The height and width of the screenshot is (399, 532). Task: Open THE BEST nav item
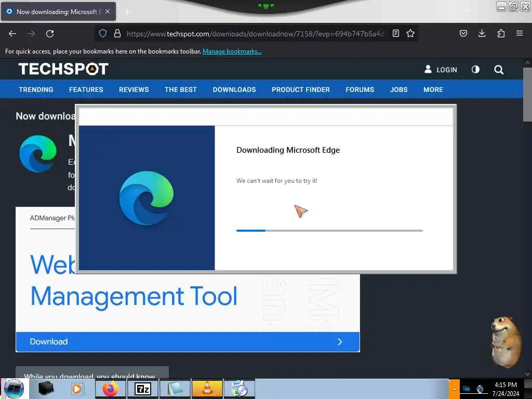(181, 89)
